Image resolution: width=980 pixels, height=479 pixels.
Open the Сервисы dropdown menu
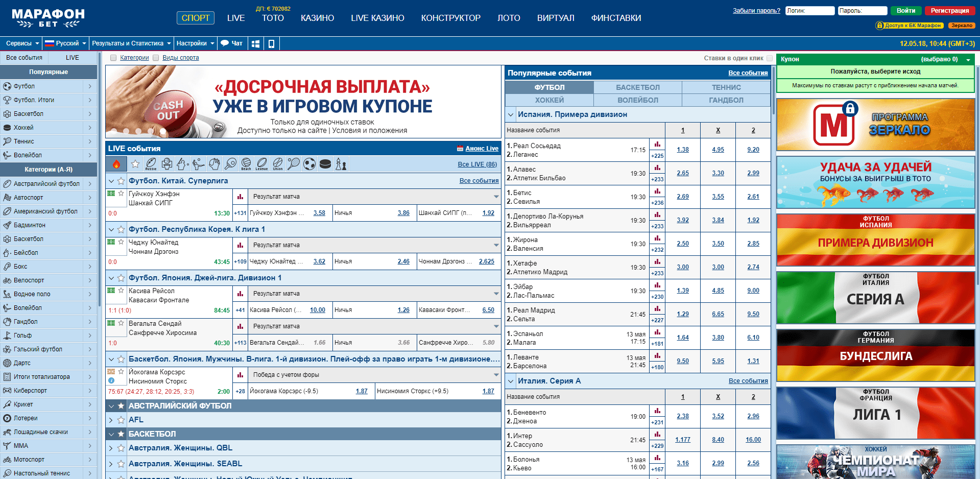click(22, 43)
